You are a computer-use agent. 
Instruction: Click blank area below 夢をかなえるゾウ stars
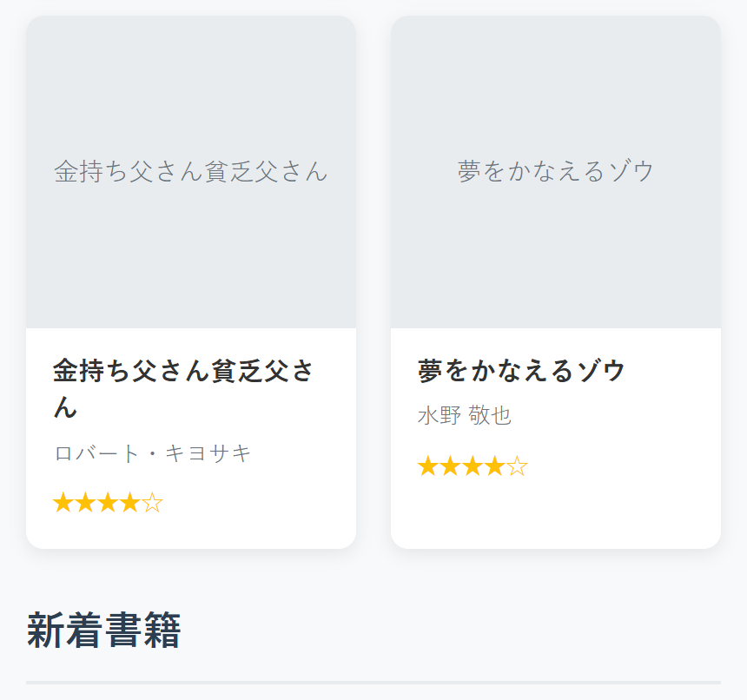coord(556,517)
